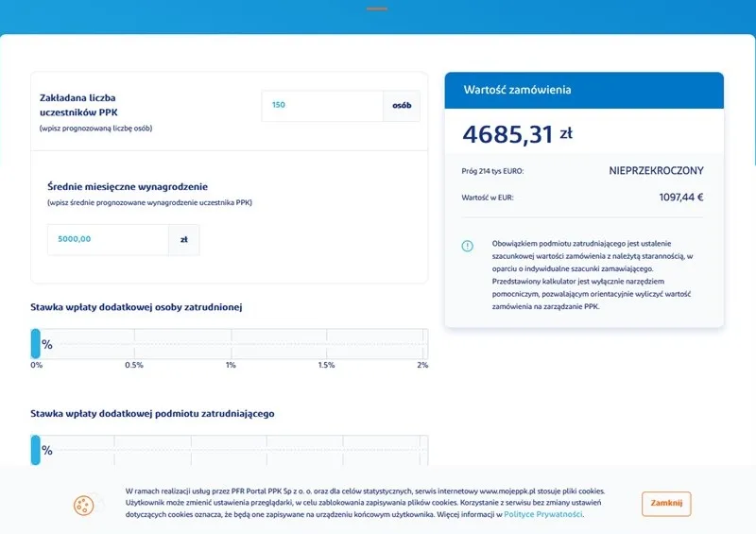Screen dimensions: 756x534
Task: Click the average monthly salary input field
Action: pyautogui.click(x=108, y=240)
